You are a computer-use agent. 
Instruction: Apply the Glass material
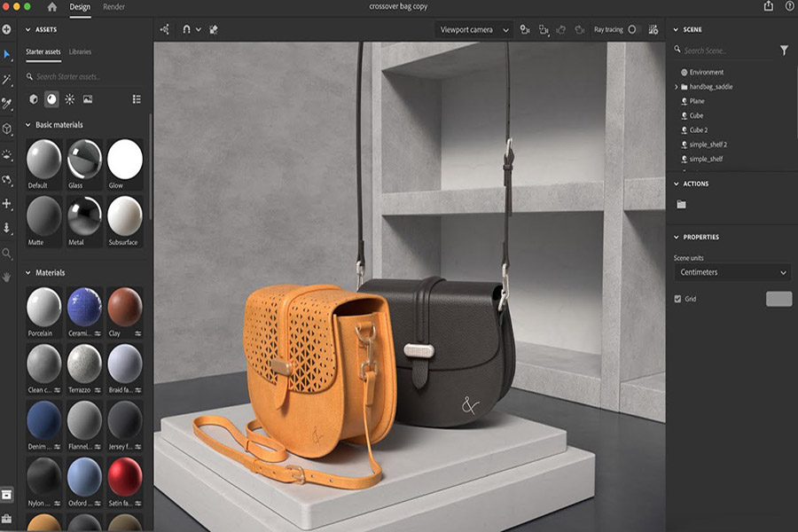pyautogui.click(x=84, y=164)
